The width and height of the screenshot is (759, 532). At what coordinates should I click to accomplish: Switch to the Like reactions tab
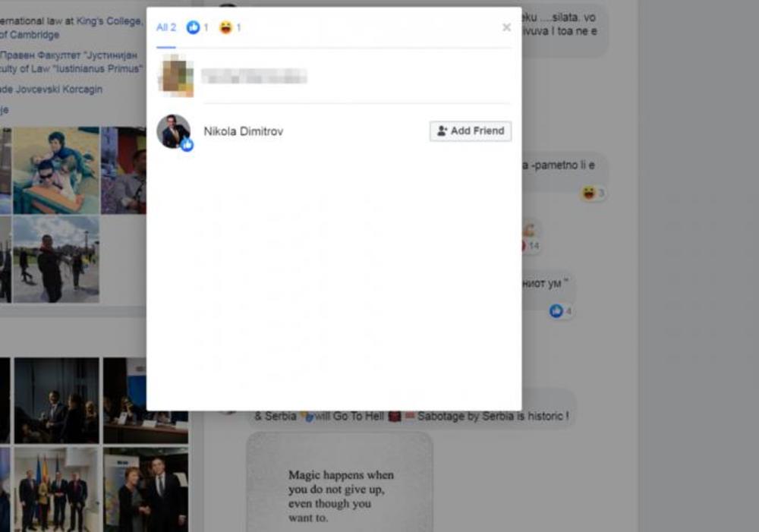197,27
